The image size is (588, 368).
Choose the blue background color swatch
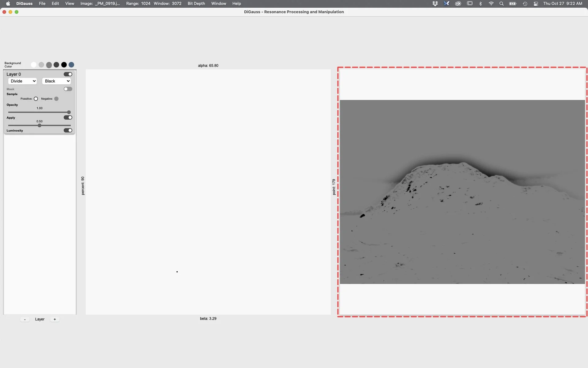[x=71, y=65]
